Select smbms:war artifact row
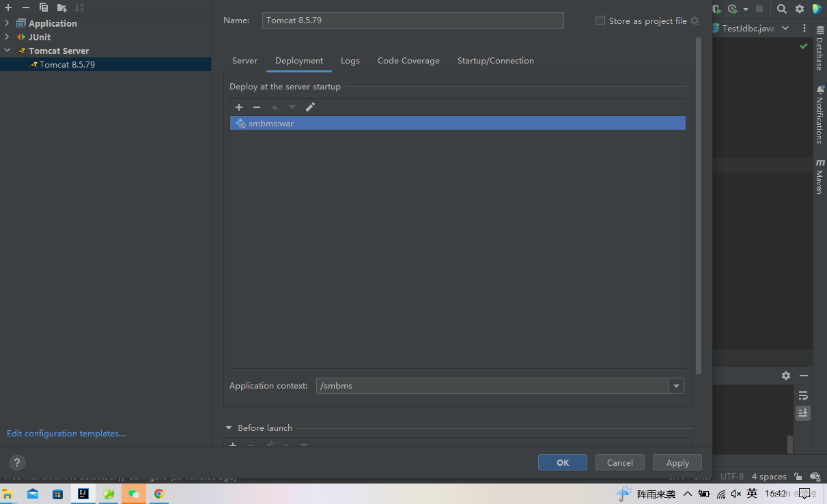 click(x=458, y=124)
